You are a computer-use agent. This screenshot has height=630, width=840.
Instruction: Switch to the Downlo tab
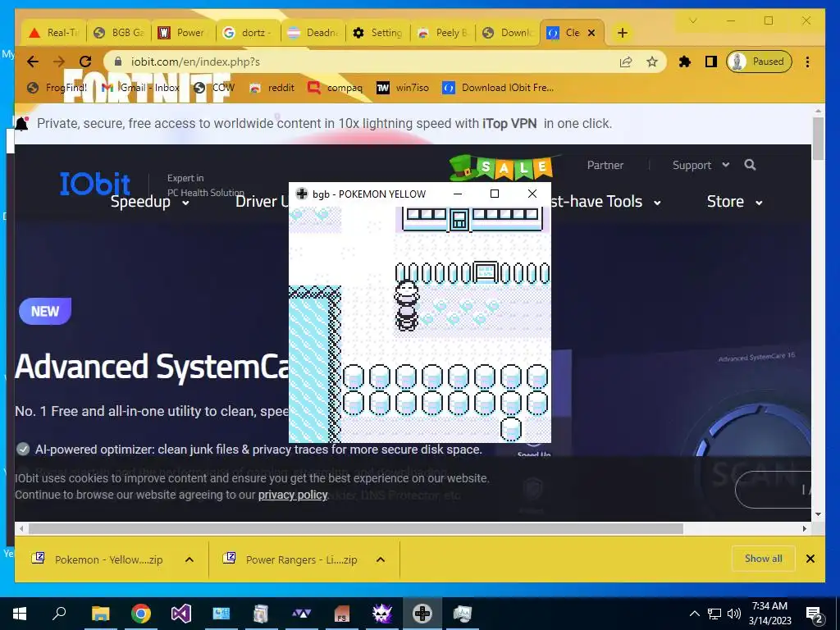tap(507, 33)
